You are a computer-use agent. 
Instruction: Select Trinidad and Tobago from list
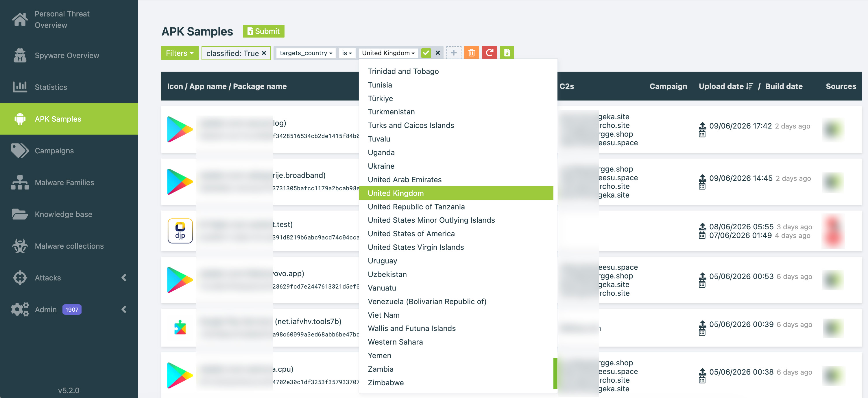coord(456,71)
